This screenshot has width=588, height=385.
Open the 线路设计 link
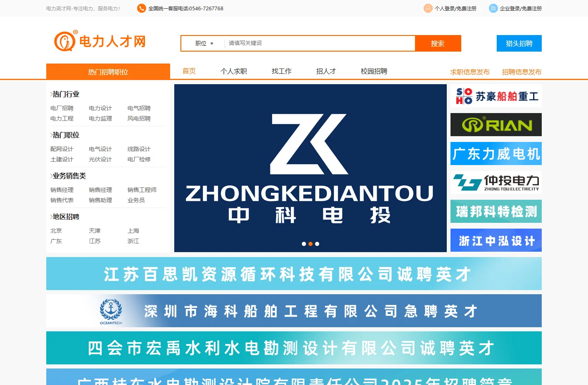(x=139, y=149)
